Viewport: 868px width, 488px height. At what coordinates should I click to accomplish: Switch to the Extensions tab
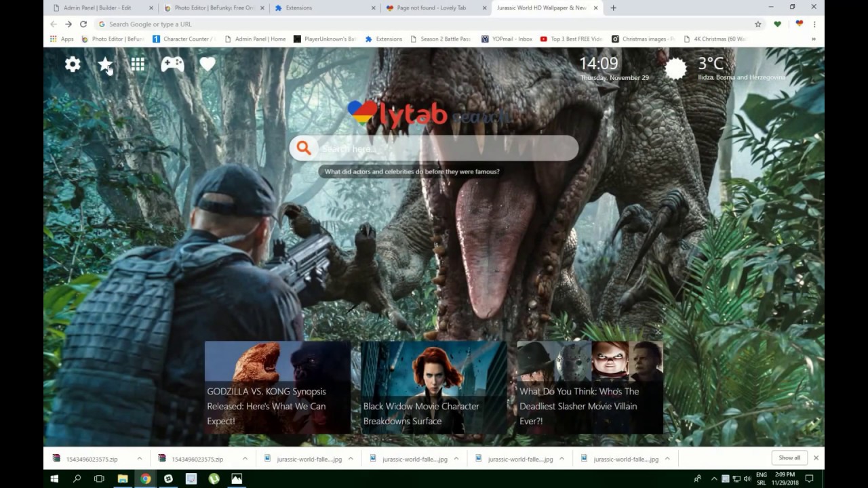[325, 8]
